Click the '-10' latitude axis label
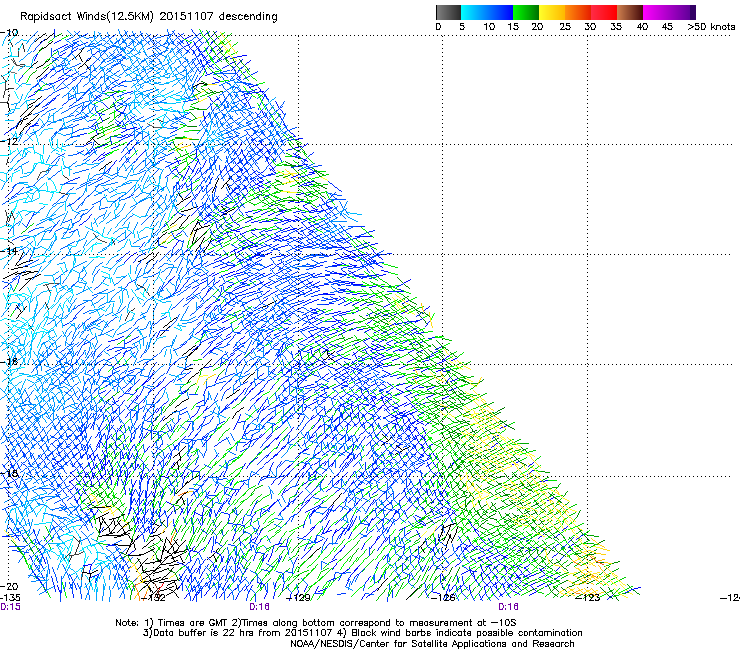Viewport: 740px width, 650px height. click(9, 33)
